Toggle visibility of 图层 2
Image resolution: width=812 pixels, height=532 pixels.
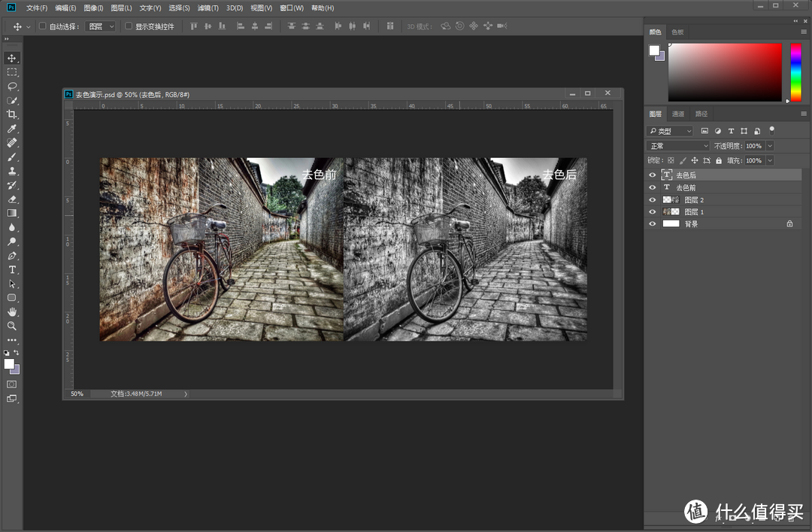(x=653, y=199)
